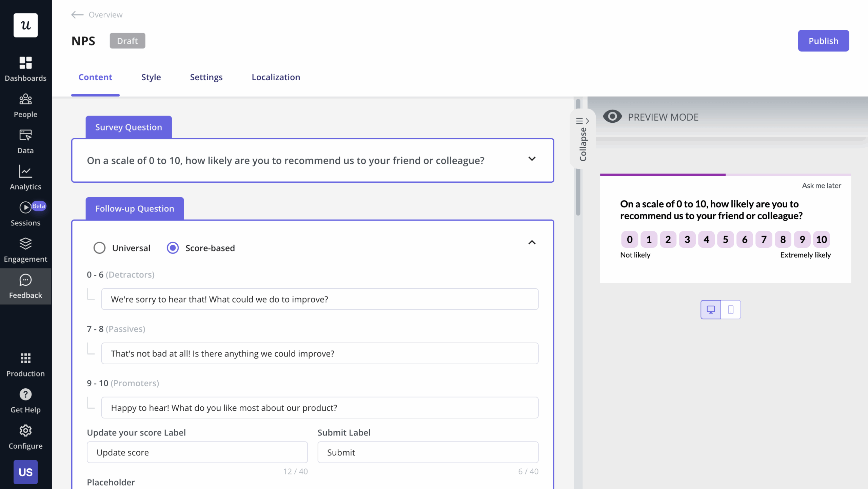Collapse the Follow-up Question section
The width and height of the screenshot is (868, 489).
532,242
